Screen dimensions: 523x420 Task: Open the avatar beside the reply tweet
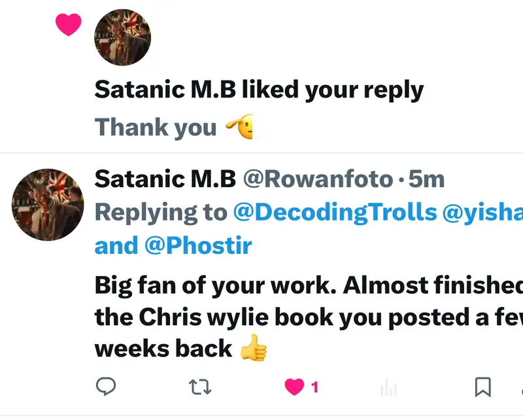[x=48, y=204]
